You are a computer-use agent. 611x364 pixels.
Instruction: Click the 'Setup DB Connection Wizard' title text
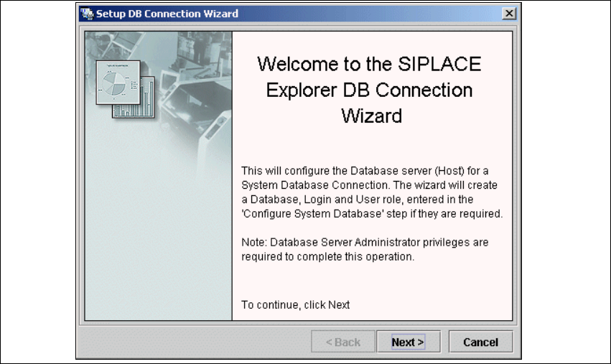click(x=167, y=14)
